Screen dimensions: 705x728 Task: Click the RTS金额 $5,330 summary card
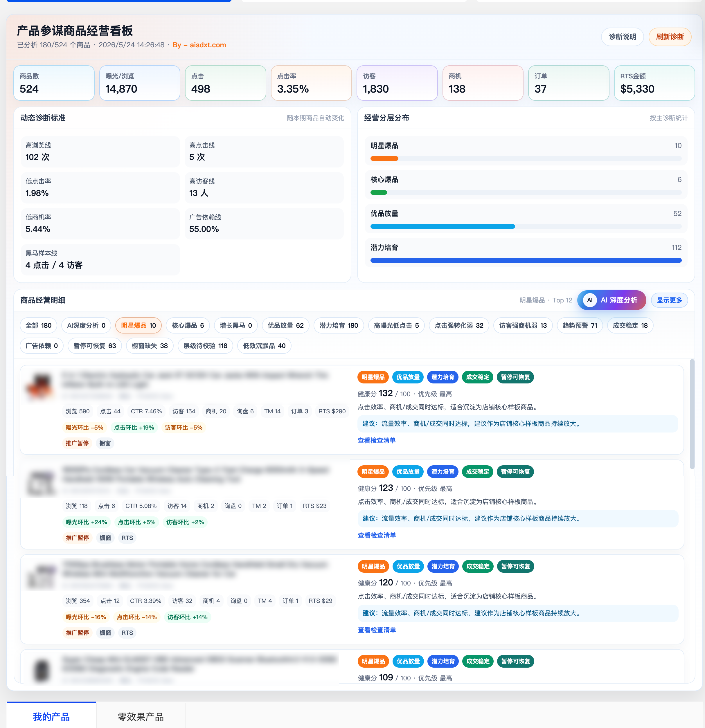click(654, 83)
